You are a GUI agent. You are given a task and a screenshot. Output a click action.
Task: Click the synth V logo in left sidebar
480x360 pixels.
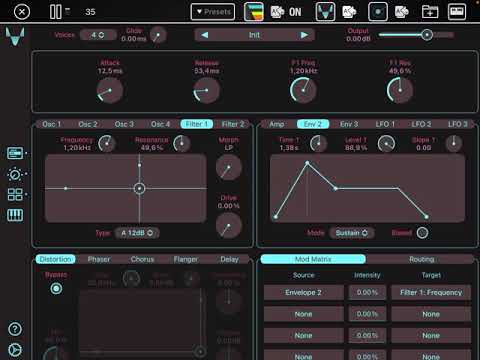(15, 36)
